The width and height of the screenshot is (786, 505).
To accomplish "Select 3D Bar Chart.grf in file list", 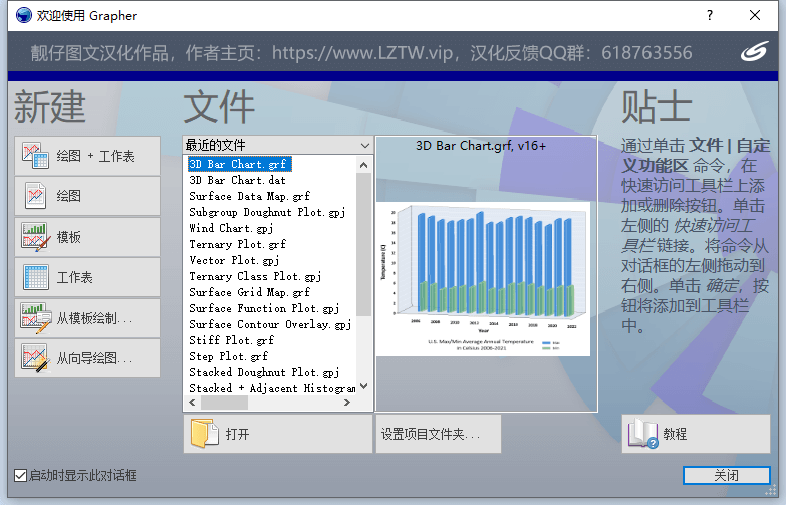I will (x=239, y=164).
